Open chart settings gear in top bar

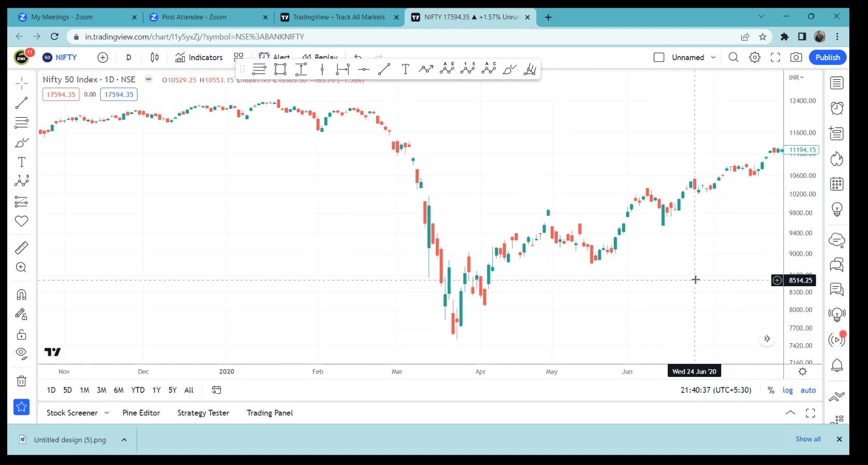click(755, 58)
